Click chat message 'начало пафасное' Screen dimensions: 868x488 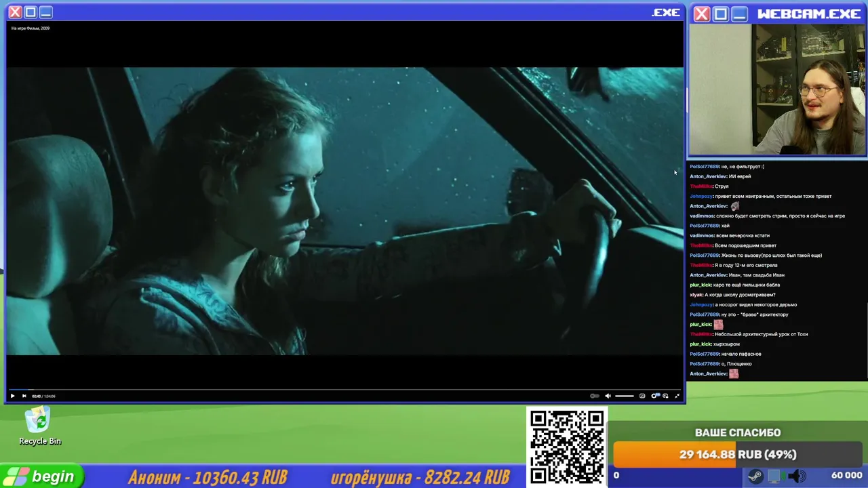click(741, 354)
